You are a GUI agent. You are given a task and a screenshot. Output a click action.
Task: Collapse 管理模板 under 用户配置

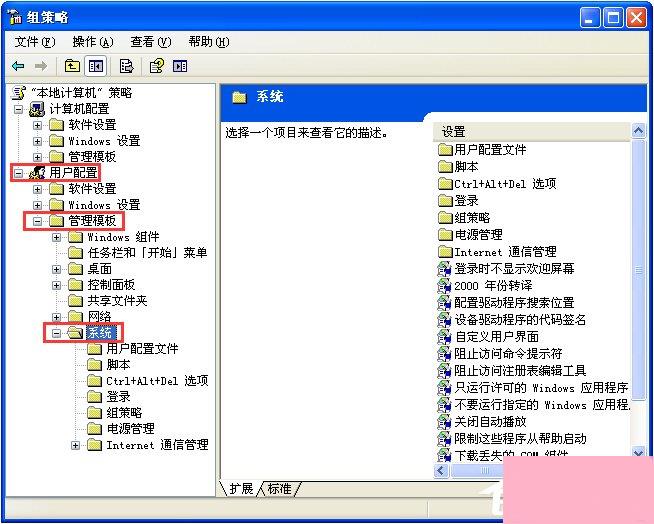click(x=38, y=221)
